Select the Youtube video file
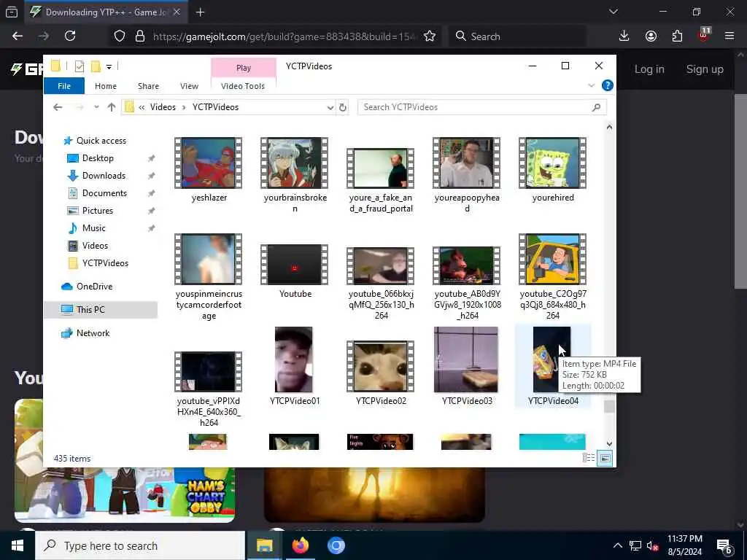The image size is (747, 560). (295, 271)
